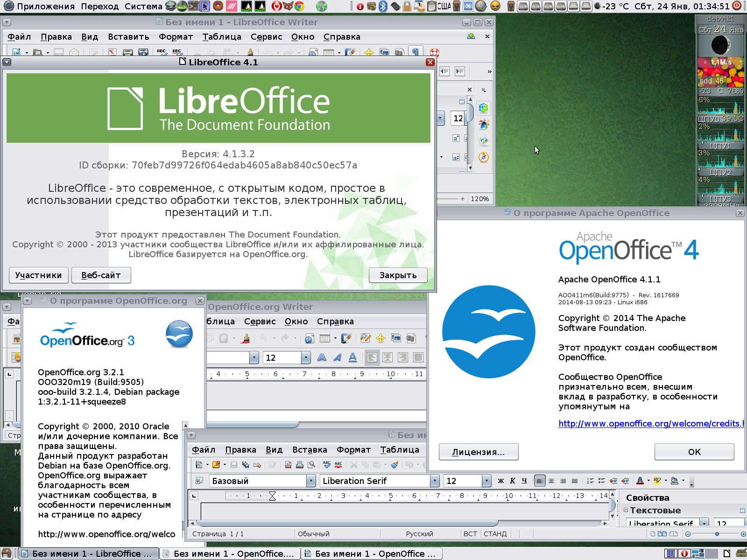Viewport: 747px width, 560px height.
Task: Increase indent in Apache OpenOffice formatting toolbar
Action: pos(625,481)
